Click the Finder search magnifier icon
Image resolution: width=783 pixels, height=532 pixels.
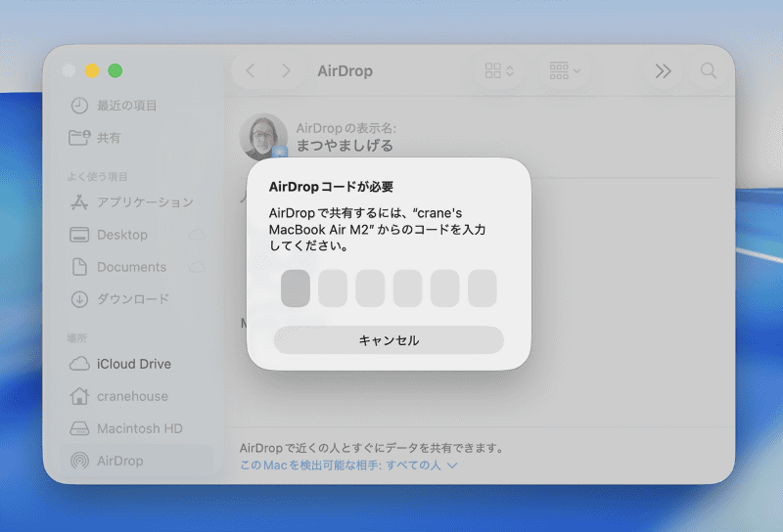point(708,70)
